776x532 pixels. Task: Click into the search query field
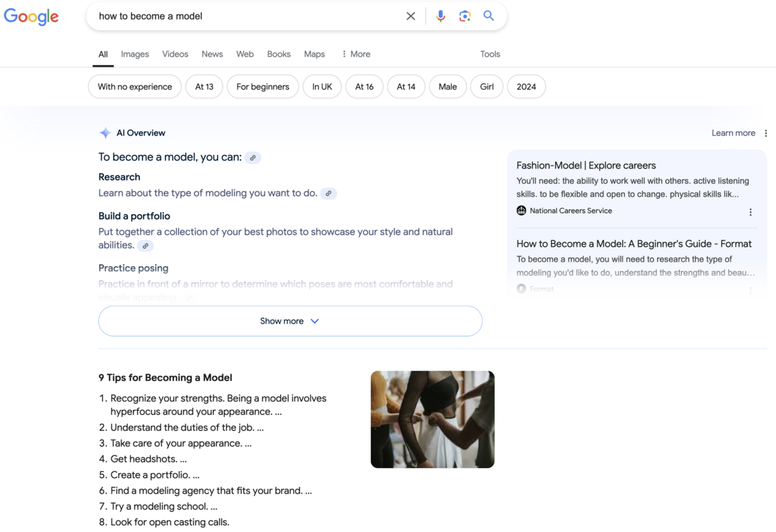point(247,16)
